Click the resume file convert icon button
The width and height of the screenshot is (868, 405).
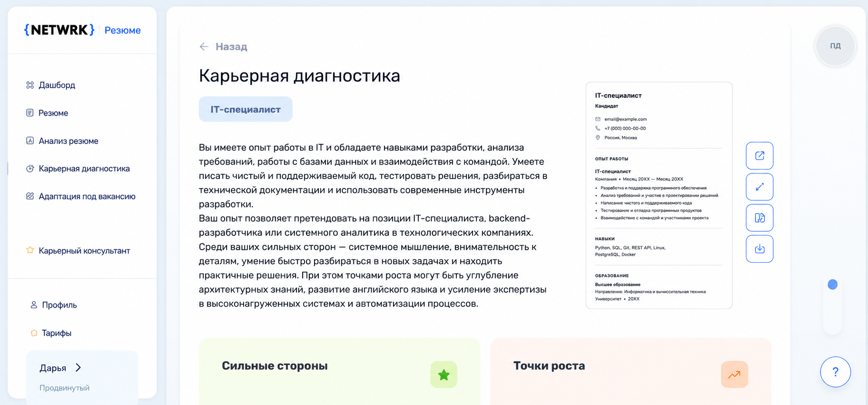pyautogui.click(x=760, y=218)
